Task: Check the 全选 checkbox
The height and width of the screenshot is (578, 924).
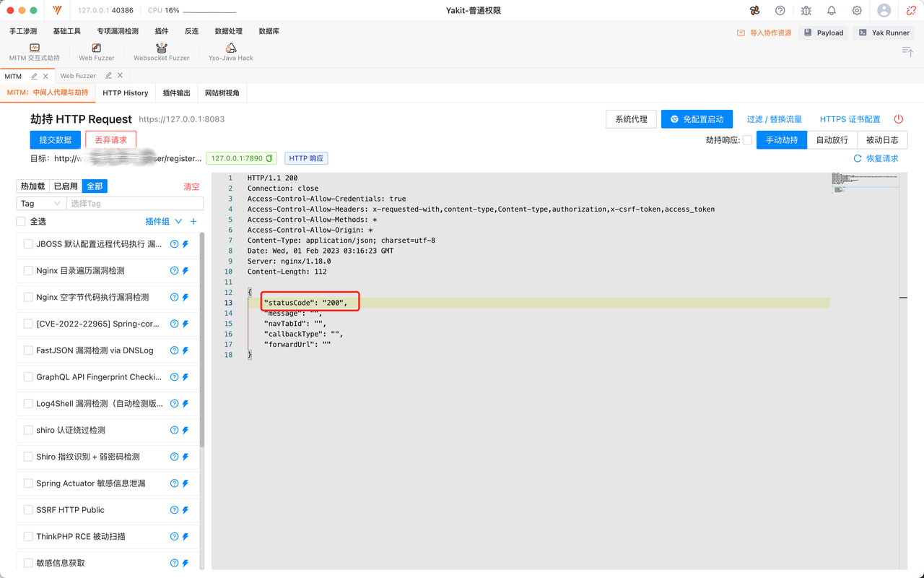Action: 21,222
